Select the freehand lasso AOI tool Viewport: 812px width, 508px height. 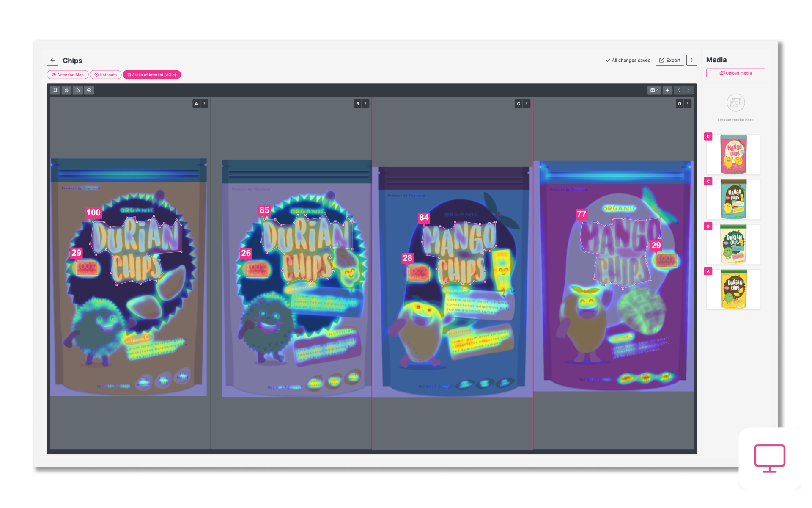(66, 90)
